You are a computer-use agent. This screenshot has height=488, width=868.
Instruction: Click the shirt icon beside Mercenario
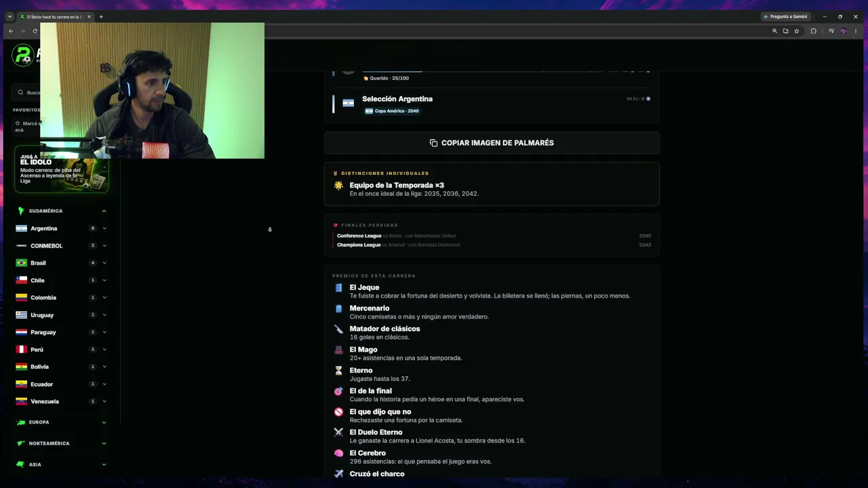[338, 308]
